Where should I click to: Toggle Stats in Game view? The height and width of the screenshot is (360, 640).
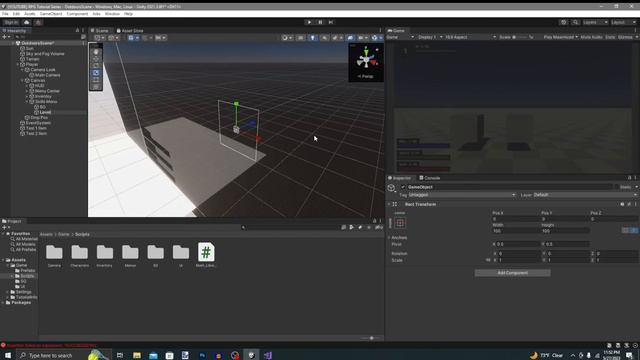click(x=610, y=37)
